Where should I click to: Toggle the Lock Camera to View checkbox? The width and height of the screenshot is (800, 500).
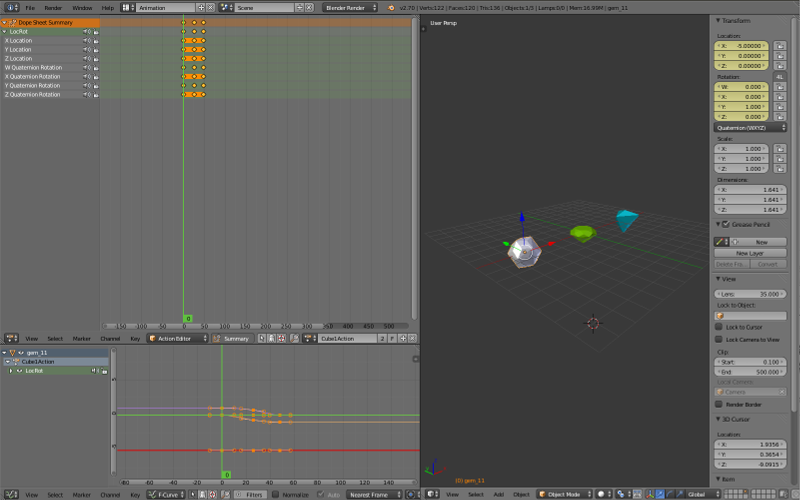[719, 339]
